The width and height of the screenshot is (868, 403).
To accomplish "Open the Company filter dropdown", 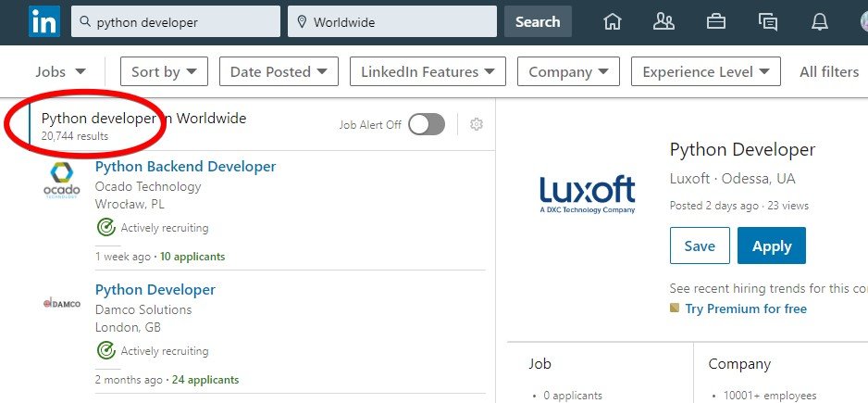I will (x=568, y=71).
